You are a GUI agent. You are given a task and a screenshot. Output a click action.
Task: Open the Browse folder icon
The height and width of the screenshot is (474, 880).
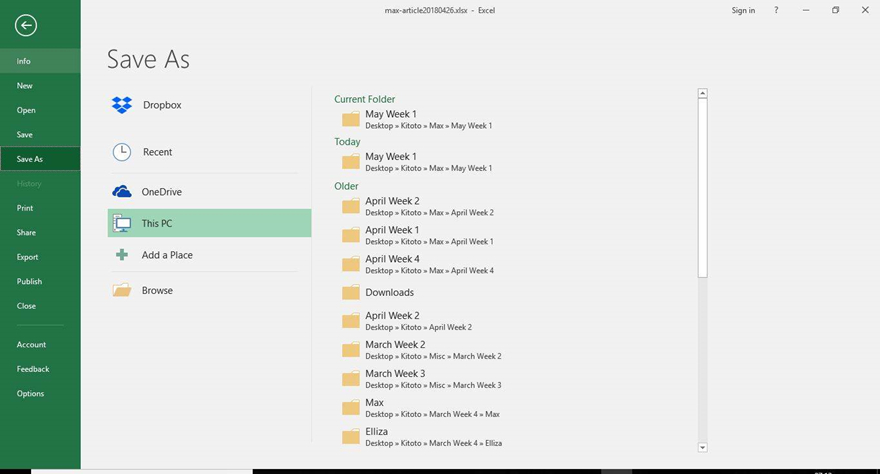(122, 291)
